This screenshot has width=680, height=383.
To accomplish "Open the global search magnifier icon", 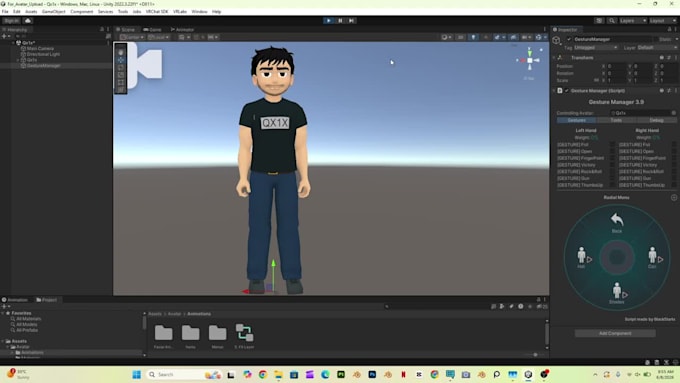I will click(x=611, y=20).
